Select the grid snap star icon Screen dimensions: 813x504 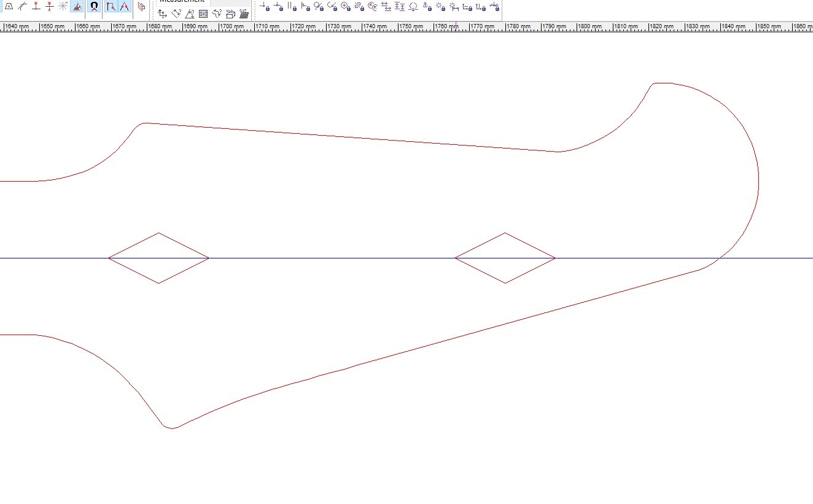63,7
